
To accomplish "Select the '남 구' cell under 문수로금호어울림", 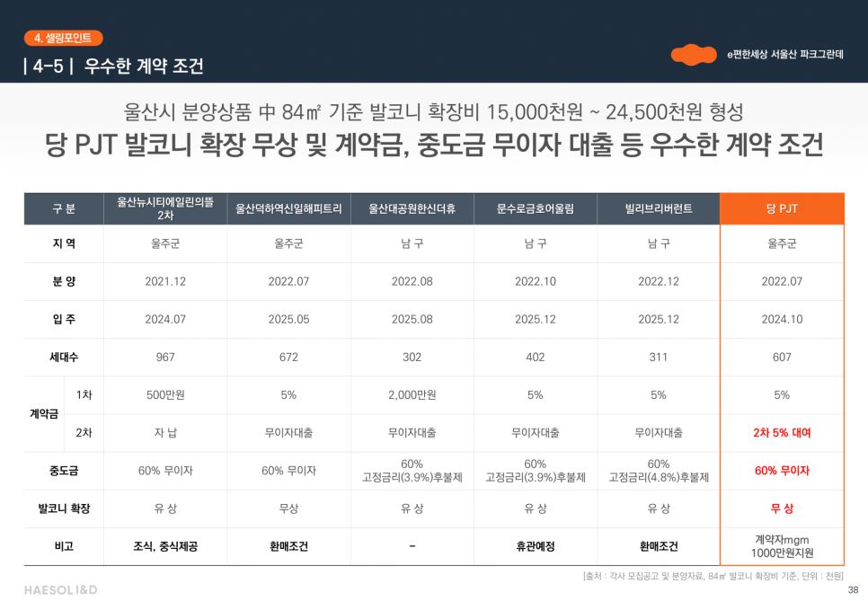I will 536,243.
